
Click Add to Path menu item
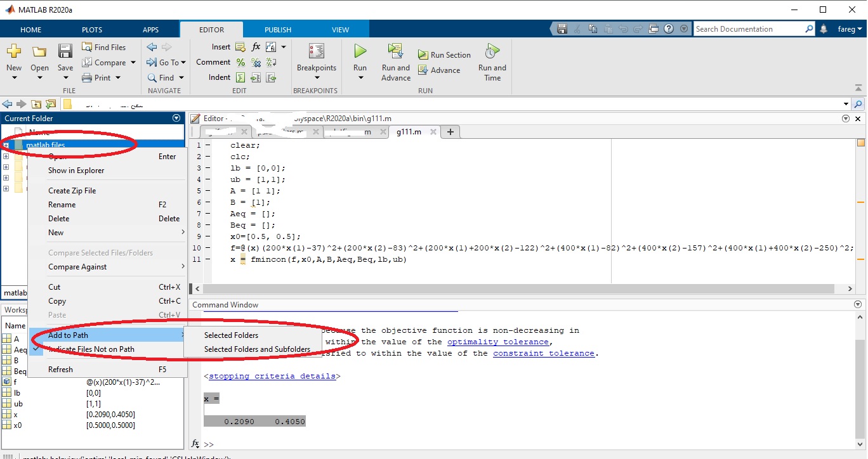tap(108, 335)
